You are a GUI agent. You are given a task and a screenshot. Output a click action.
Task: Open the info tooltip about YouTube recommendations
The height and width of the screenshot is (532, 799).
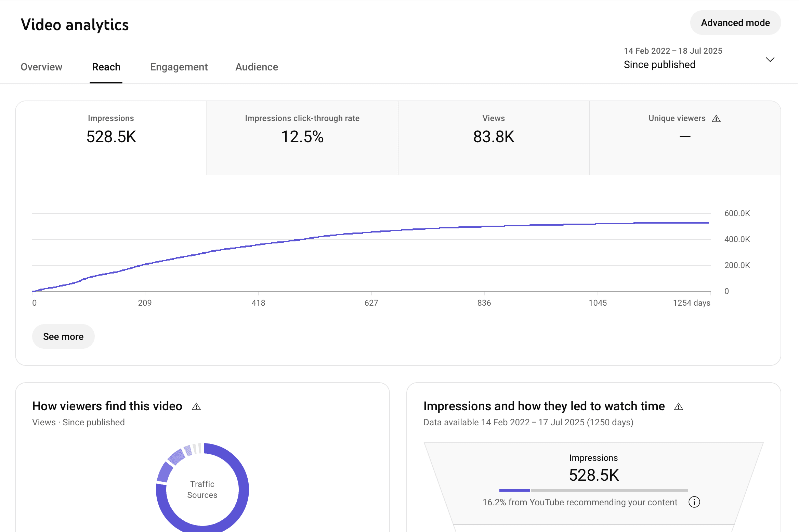(x=694, y=502)
